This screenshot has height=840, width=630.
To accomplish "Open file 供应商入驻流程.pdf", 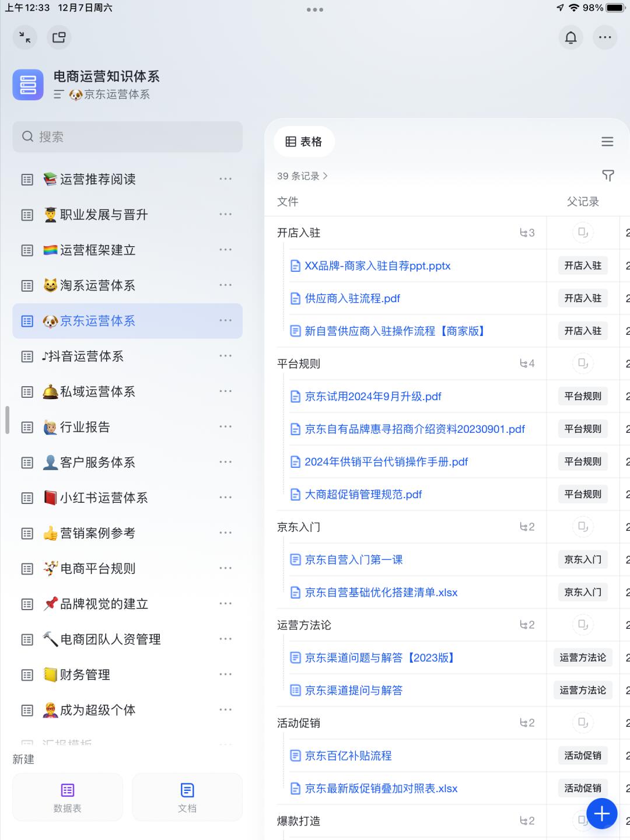I will tap(352, 299).
